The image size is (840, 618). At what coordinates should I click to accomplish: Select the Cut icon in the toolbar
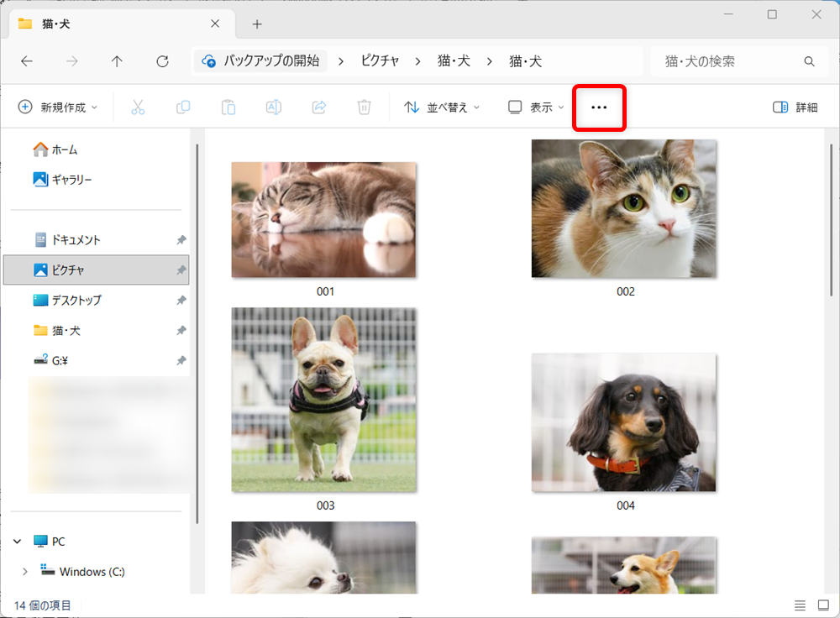[138, 107]
